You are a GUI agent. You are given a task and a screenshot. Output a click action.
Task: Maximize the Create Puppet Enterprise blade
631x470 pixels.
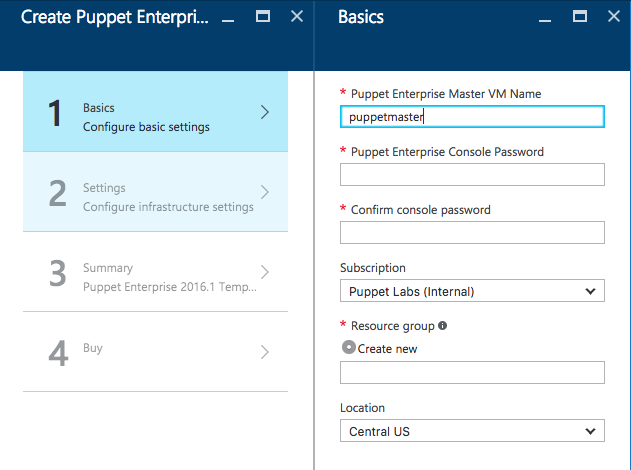click(x=262, y=17)
